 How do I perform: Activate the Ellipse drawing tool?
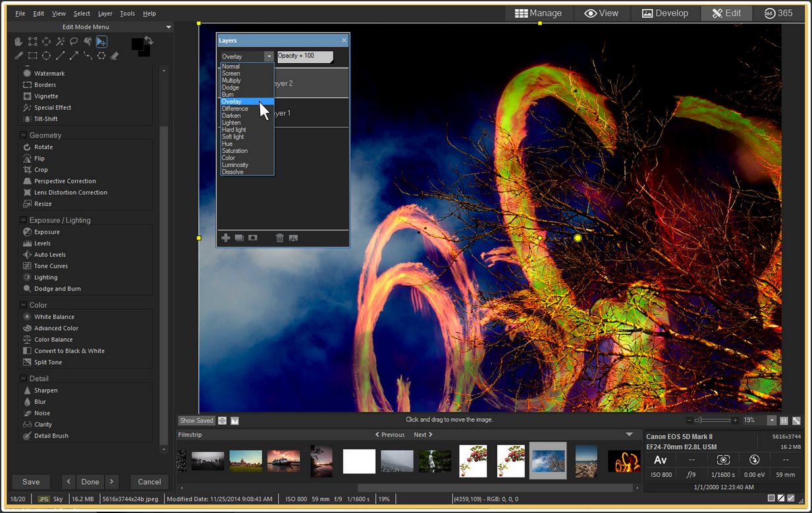47,56
